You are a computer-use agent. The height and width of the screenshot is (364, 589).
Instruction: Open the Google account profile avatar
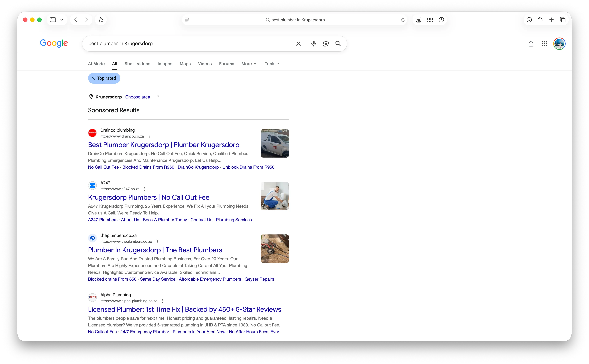559,44
